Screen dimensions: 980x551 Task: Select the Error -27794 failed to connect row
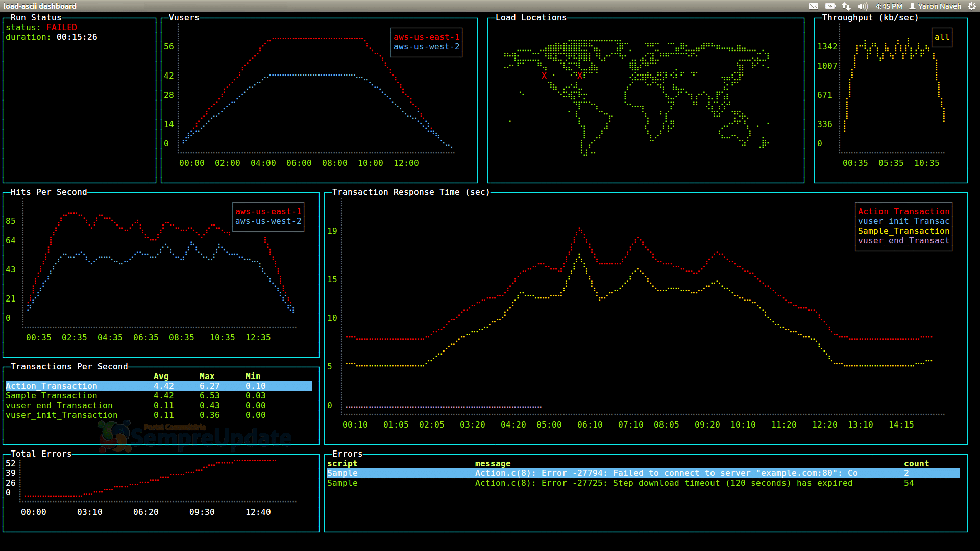click(x=643, y=473)
